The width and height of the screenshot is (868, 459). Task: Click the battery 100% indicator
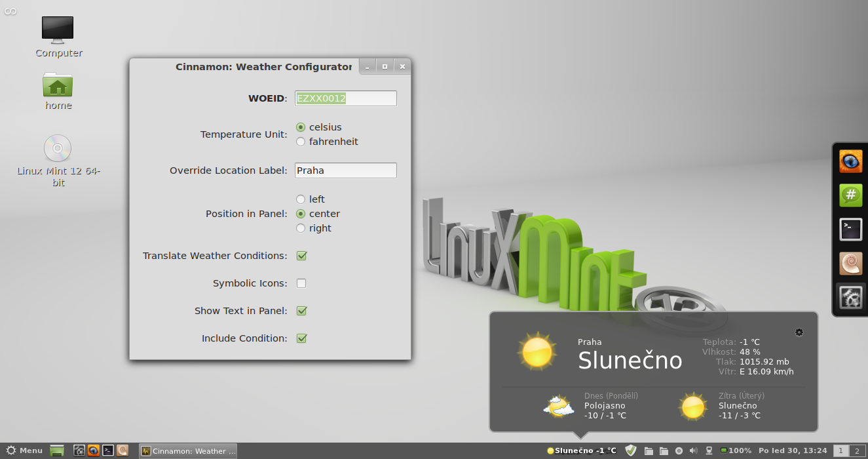[736, 450]
